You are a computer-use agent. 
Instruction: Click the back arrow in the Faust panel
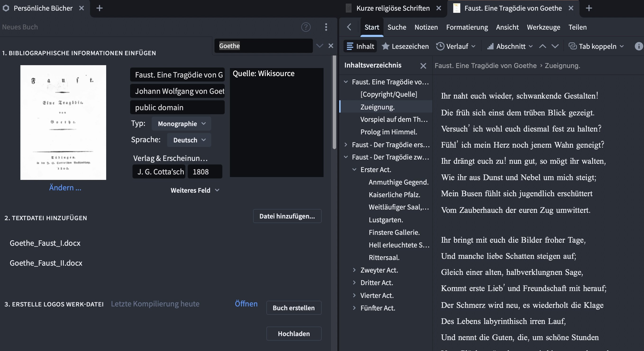tap(349, 27)
